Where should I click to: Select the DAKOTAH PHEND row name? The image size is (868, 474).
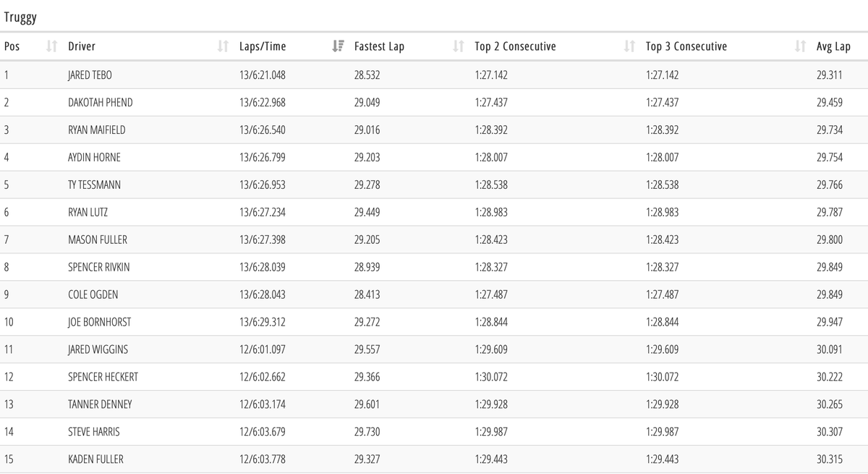click(x=101, y=102)
